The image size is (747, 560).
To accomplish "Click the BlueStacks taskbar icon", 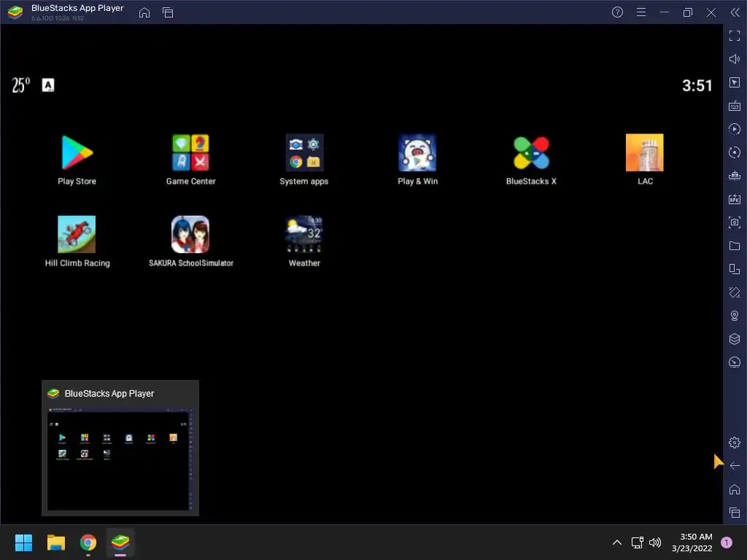I will pyautogui.click(x=120, y=542).
